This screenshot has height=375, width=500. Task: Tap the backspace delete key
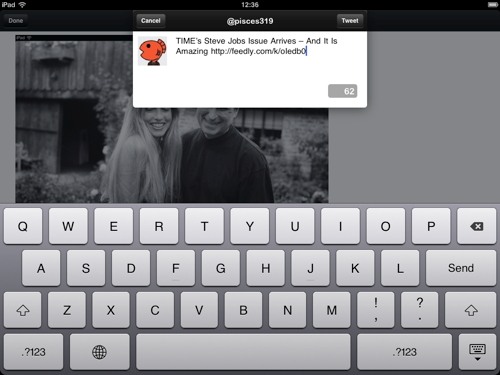[x=476, y=226]
